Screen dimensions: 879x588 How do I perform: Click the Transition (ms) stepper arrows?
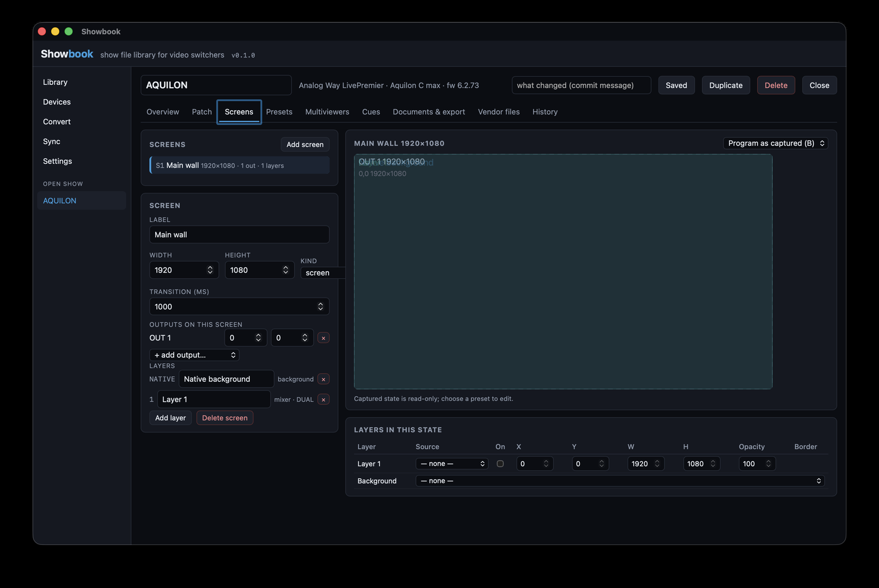320,307
